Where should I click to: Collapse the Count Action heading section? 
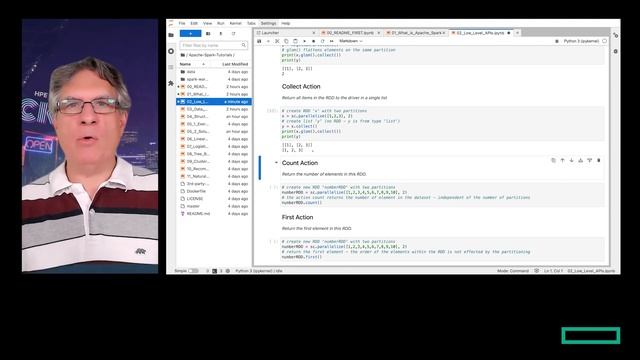tap(276, 163)
